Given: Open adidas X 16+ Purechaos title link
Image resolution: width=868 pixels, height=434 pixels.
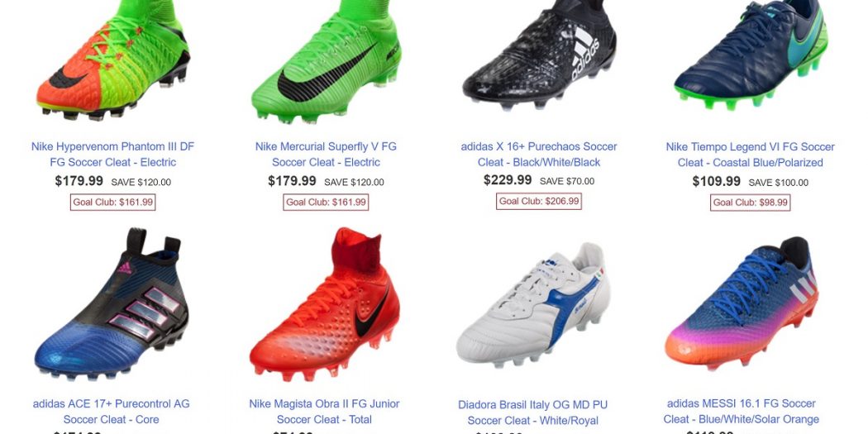Looking at the screenshot, I should (539, 155).
